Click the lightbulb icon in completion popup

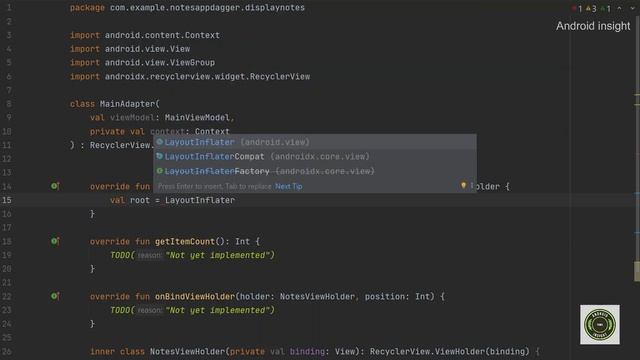pos(463,185)
